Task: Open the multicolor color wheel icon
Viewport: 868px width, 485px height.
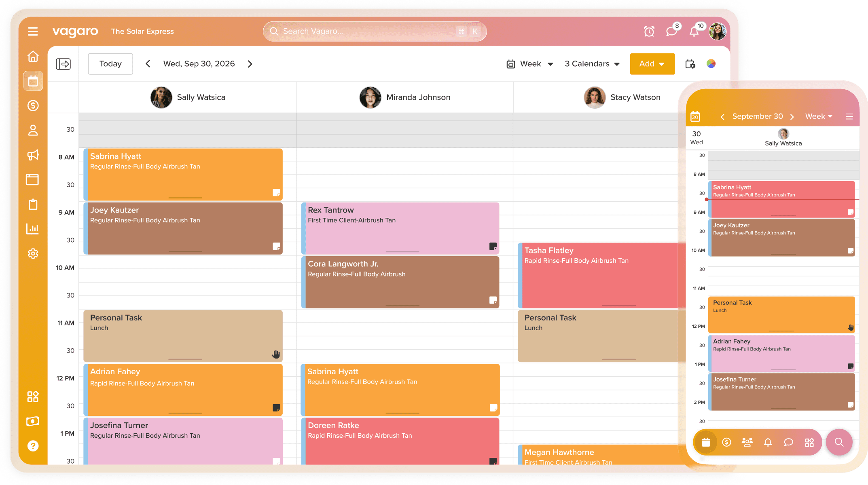Action: coord(711,64)
